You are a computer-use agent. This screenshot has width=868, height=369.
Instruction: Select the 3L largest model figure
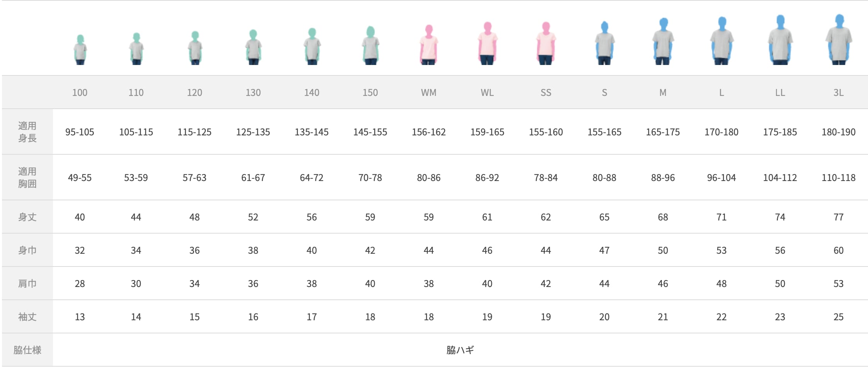pos(839,39)
